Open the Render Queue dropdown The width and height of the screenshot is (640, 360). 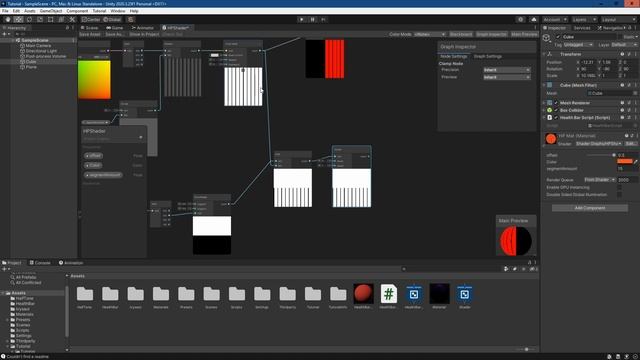600,180
